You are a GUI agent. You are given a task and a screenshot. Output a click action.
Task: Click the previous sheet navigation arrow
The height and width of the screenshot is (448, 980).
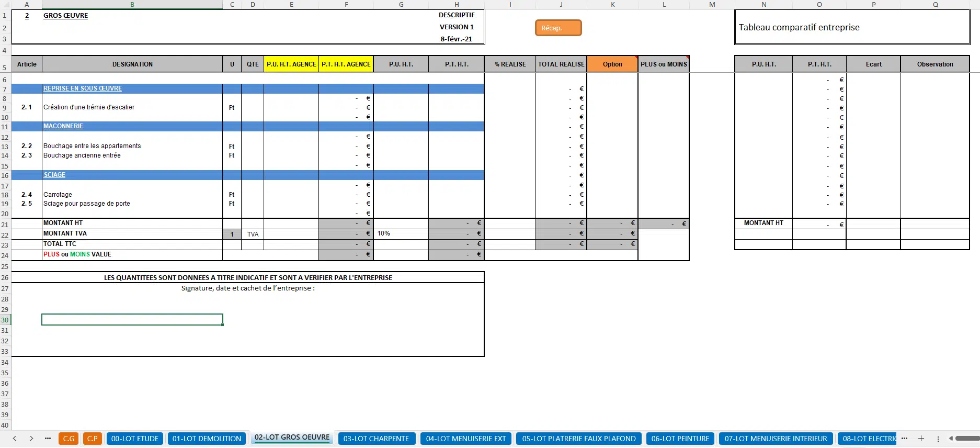(15, 439)
